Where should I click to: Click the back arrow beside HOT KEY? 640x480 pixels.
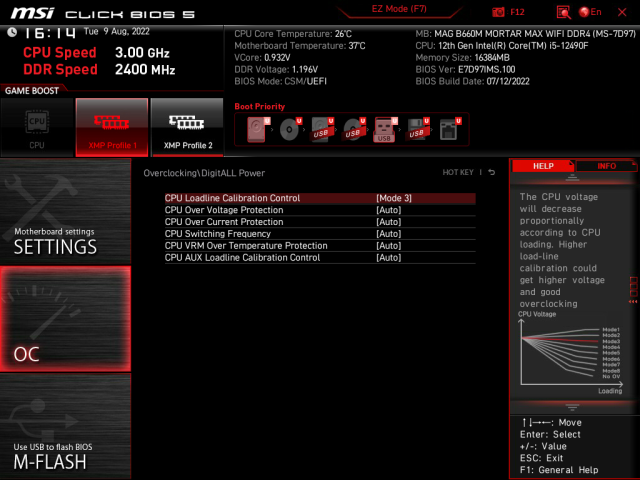492,173
